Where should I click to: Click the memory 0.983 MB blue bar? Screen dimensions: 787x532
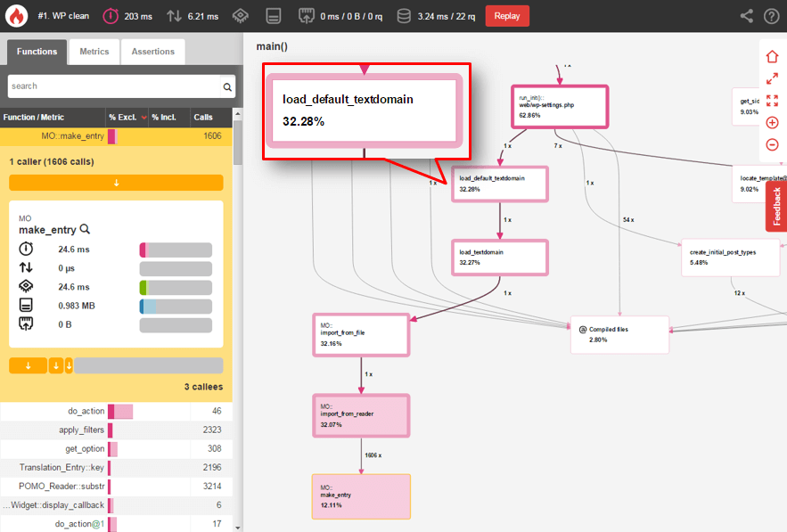[x=176, y=307]
